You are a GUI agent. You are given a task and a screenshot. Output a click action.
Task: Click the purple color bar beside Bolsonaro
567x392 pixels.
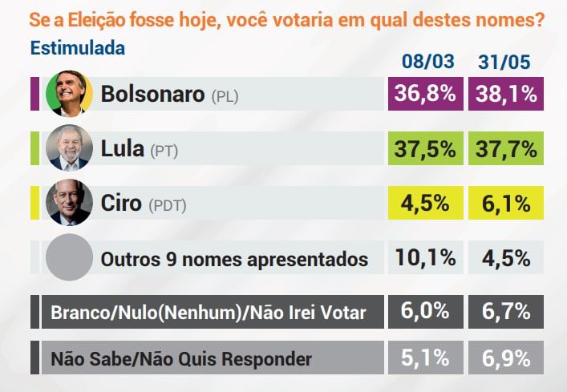pos(34,94)
